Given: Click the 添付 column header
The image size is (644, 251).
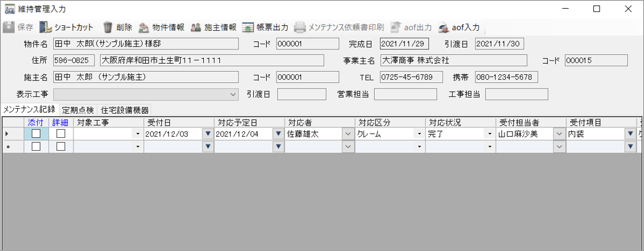Looking at the screenshot, I should (x=36, y=122).
